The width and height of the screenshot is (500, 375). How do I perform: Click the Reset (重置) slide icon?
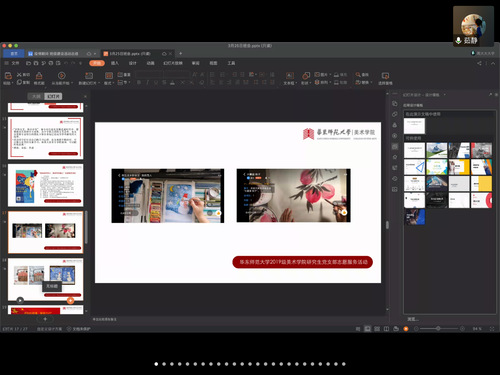(120, 75)
